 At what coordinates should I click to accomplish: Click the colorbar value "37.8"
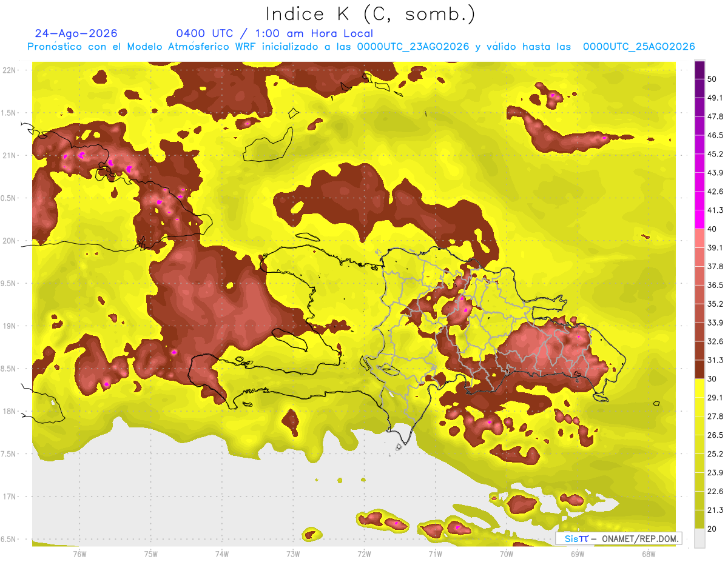pyautogui.click(x=715, y=267)
